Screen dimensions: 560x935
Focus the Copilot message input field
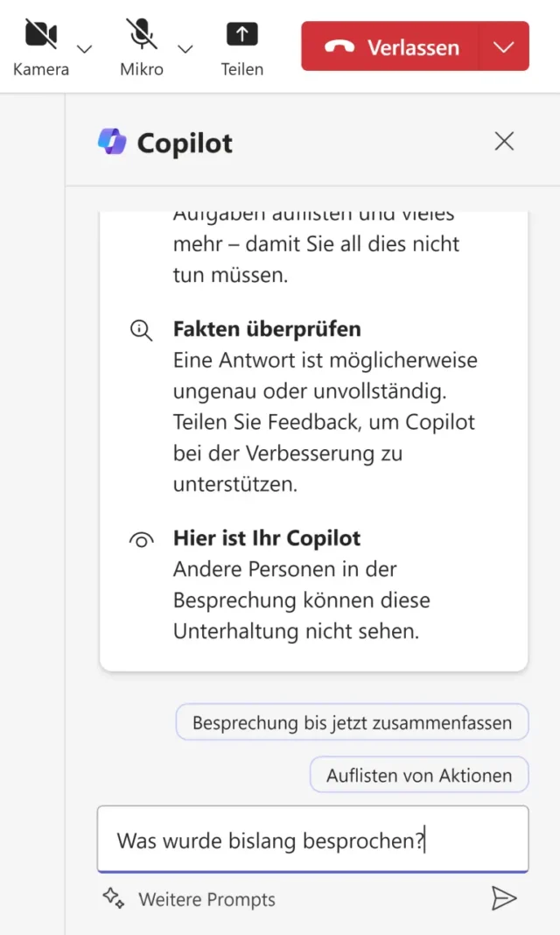pos(312,840)
